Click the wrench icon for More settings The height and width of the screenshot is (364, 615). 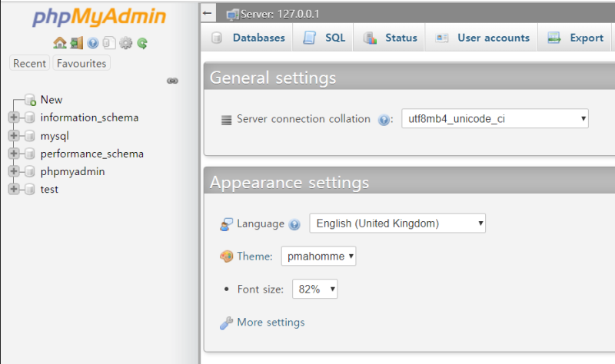tap(226, 323)
